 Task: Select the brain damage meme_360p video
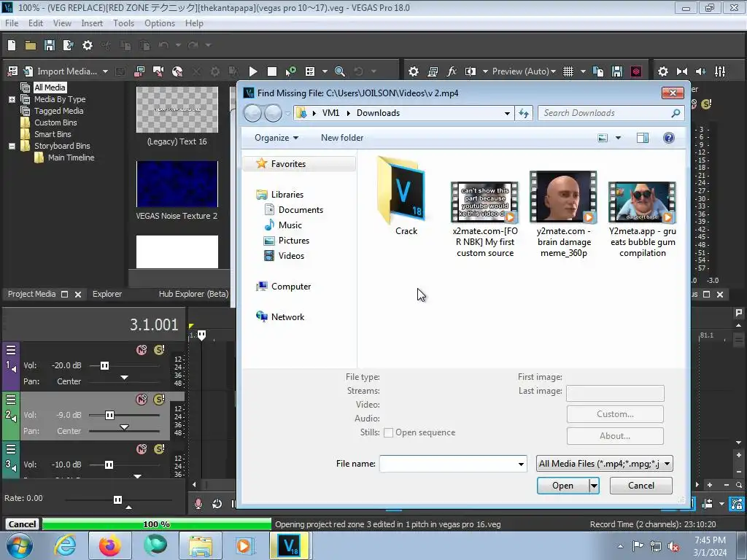tap(564, 214)
